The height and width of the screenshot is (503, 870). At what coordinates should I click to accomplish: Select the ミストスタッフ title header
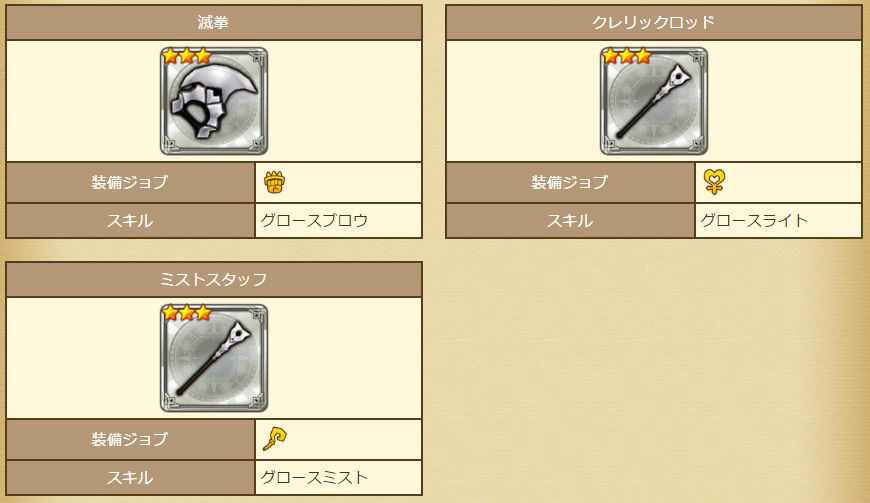[214, 280]
